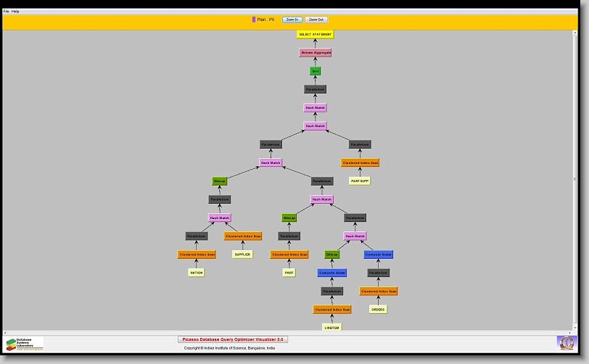Select the NATION table node
The width and height of the screenshot is (589, 364).
click(197, 273)
